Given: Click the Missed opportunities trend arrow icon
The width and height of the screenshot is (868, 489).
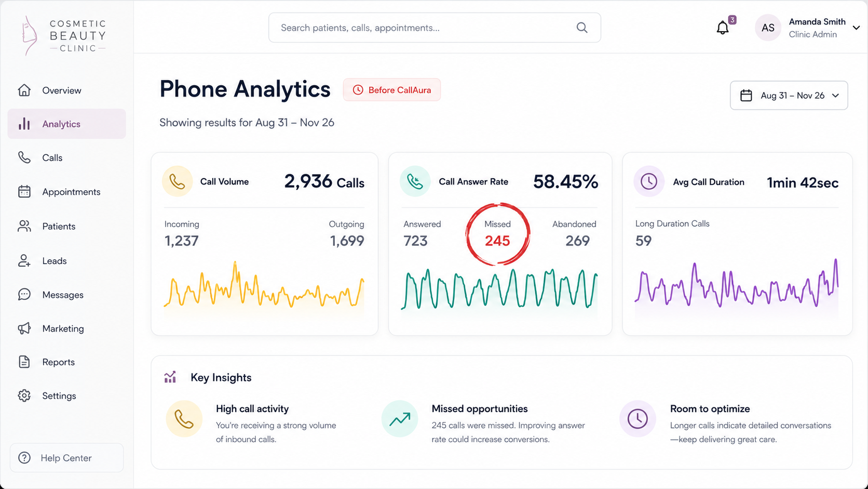Looking at the screenshot, I should click(400, 419).
